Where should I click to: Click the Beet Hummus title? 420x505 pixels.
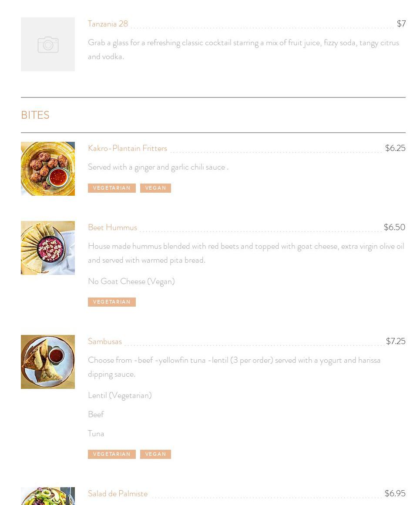coord(112,227)
